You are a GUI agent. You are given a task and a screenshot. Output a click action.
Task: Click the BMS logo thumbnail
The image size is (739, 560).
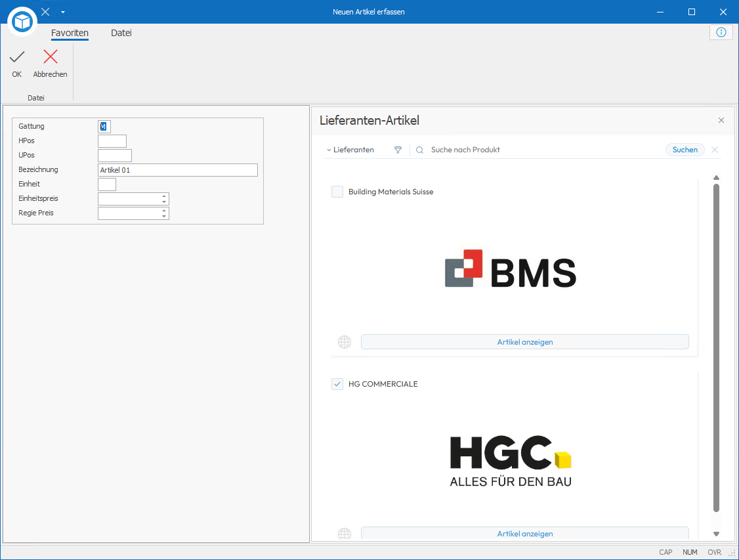pyautogui.click(x=511, y=269)
